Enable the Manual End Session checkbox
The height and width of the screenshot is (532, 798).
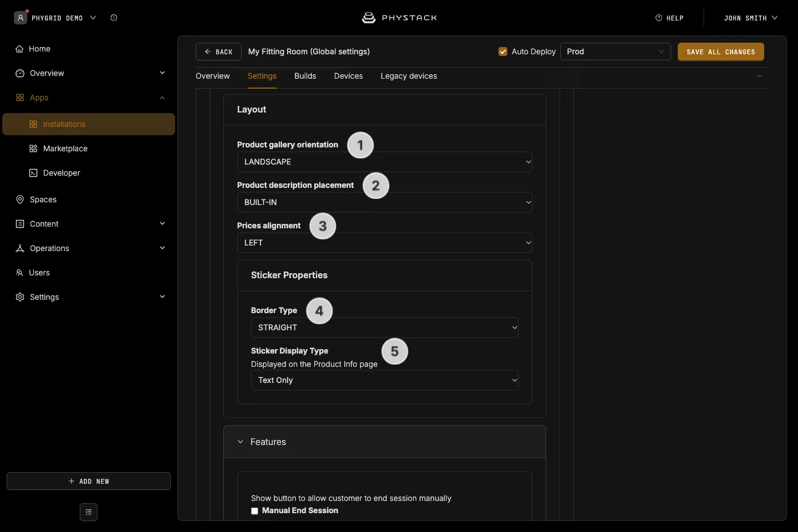[x=254, y=511]
